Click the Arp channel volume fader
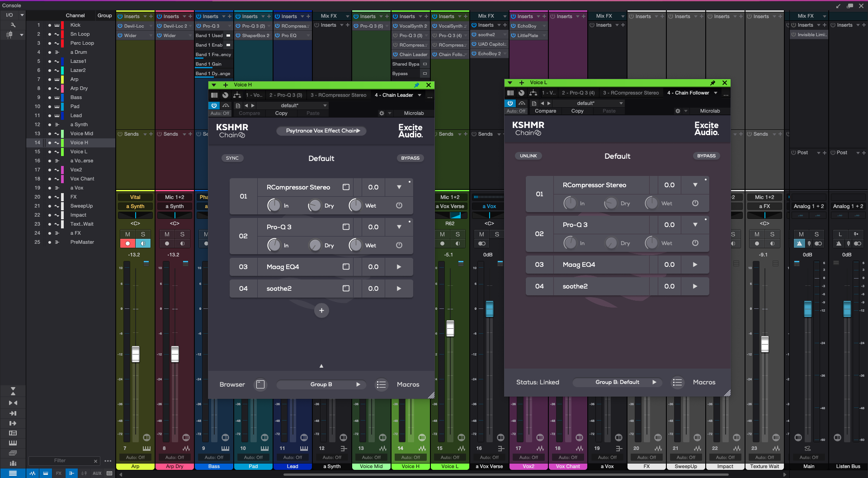Viewport: 868px width, 478px height. point(136,354)
